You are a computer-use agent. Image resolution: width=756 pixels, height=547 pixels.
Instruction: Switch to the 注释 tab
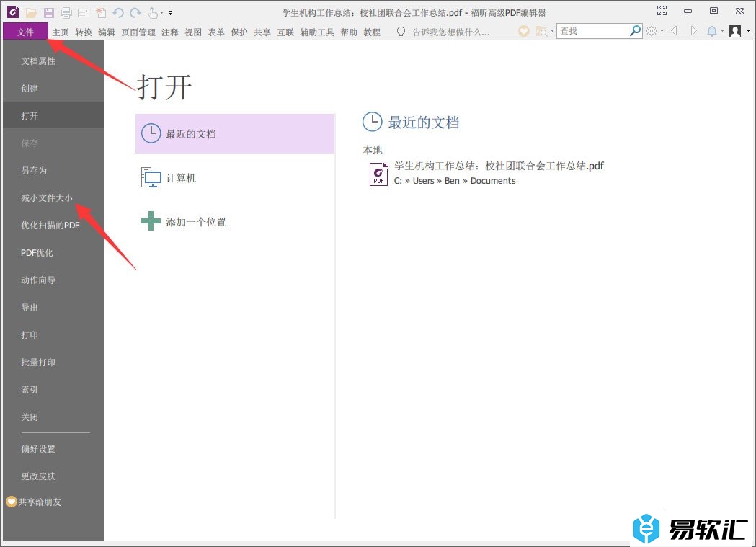click(169, 32)
